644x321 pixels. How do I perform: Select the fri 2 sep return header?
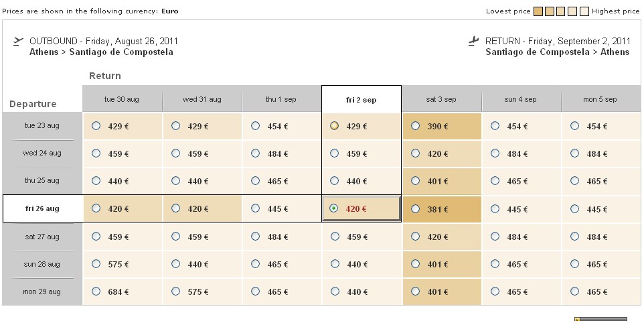361,100
